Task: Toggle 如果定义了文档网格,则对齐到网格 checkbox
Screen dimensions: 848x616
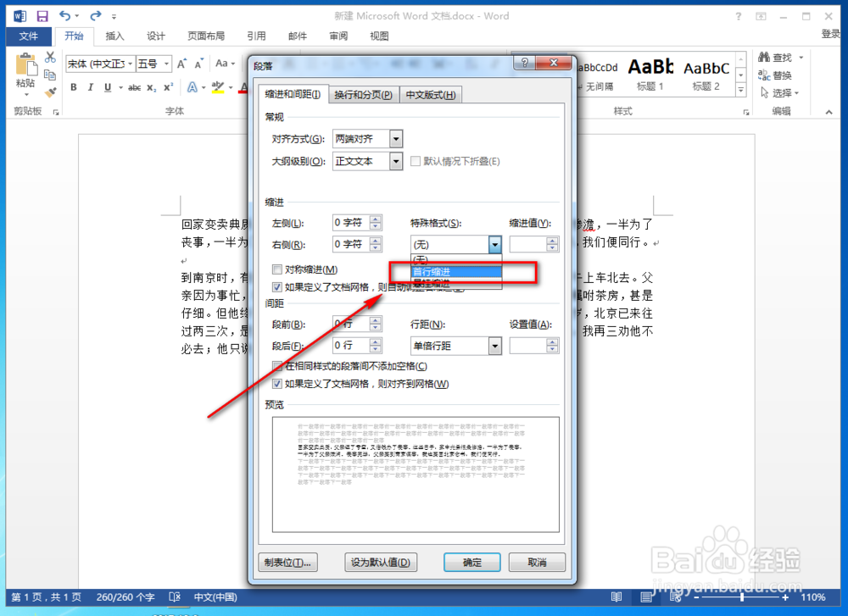Action: point(277,384)
